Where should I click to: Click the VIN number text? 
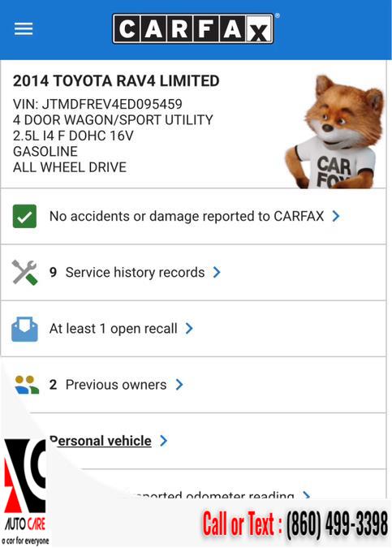pyautogui.click(x=97, y=104)
